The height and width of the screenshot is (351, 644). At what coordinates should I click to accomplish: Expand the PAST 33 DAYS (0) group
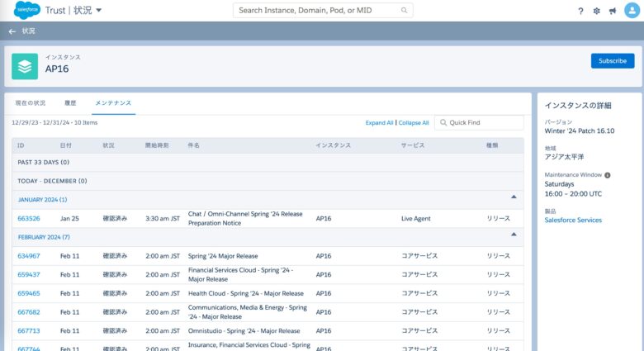pos(268,163)
